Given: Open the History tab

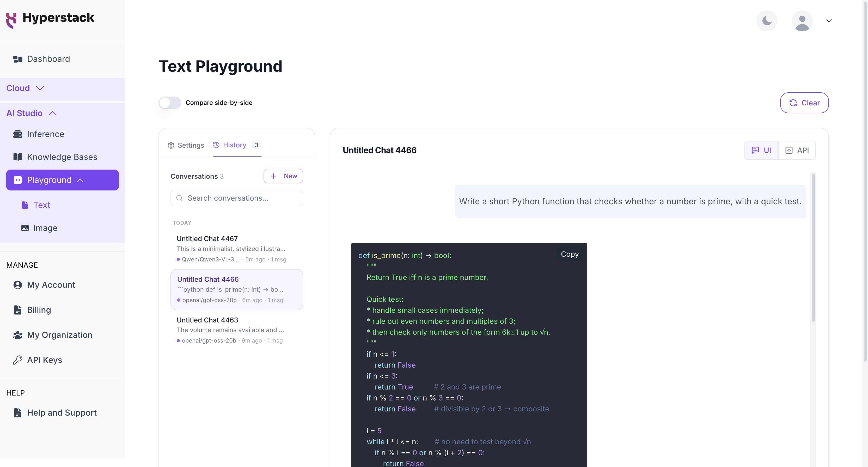Looking at the screenshot, I should coord(237,145).
